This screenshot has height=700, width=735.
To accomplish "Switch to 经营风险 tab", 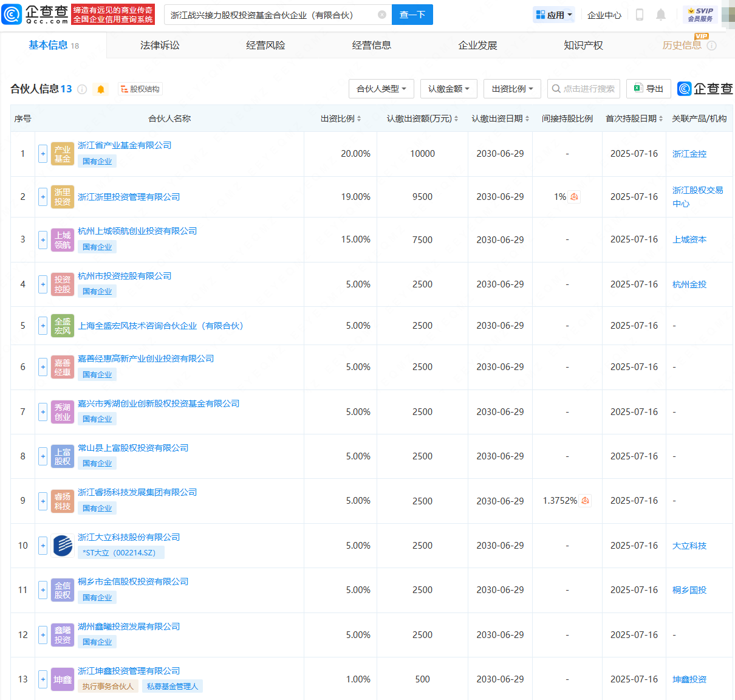I will 265,46.
